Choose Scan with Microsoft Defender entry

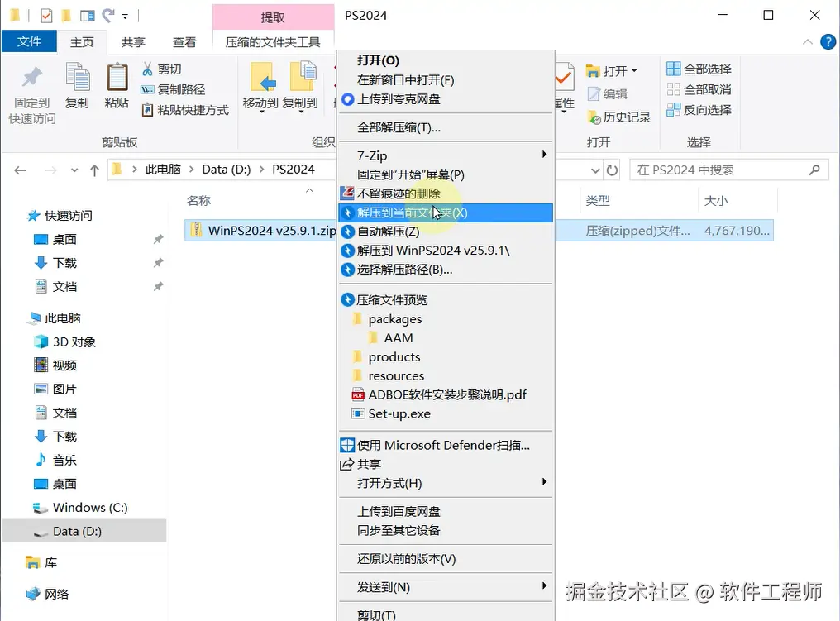(x=446, y=445)
